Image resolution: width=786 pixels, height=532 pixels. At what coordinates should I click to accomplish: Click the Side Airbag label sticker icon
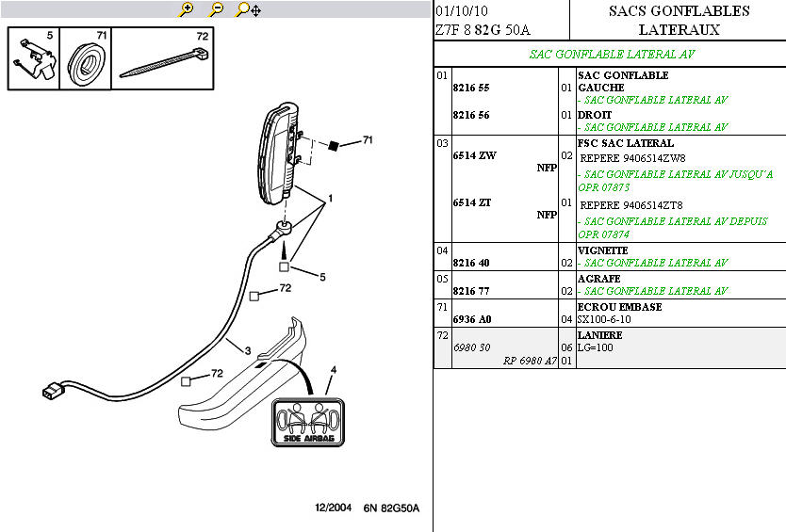[x=308, y=423]
